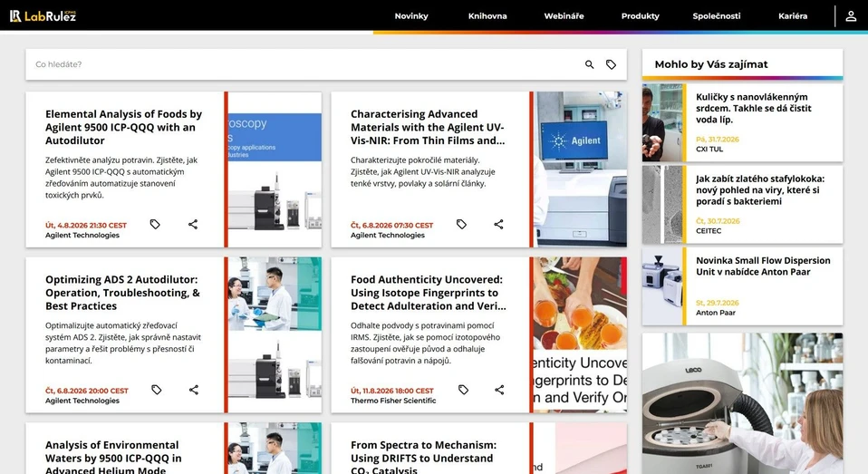Viewport: 868px width, 474px height.
Task: Click 'CEITEC' source label
Action: click(709, 231)
